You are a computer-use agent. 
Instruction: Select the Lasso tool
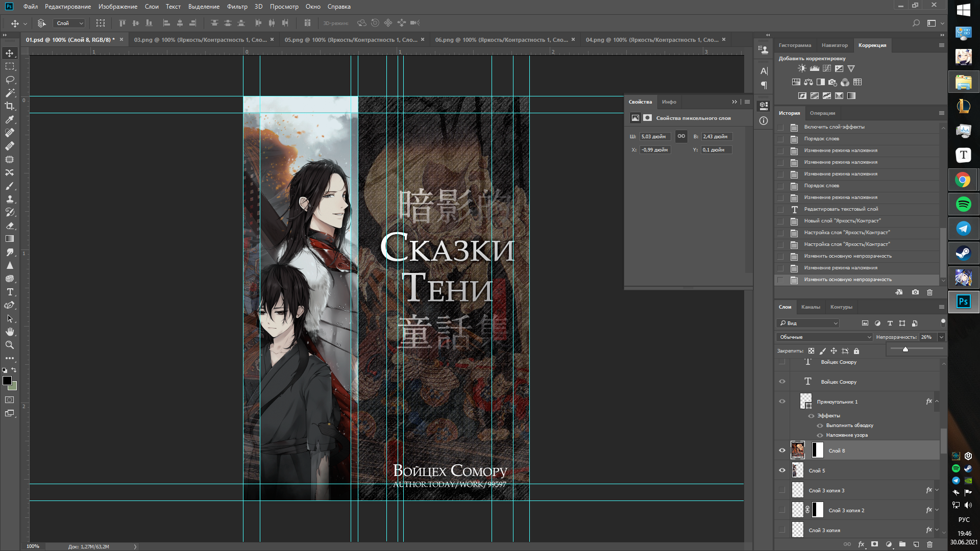tap(10, 80)
